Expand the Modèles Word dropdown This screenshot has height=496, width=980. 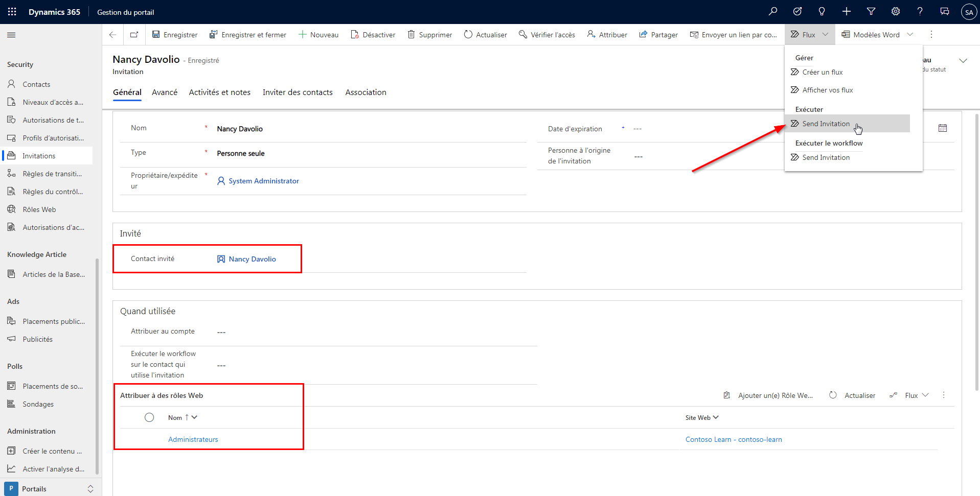pyautogui.click(x=910, y=34)
